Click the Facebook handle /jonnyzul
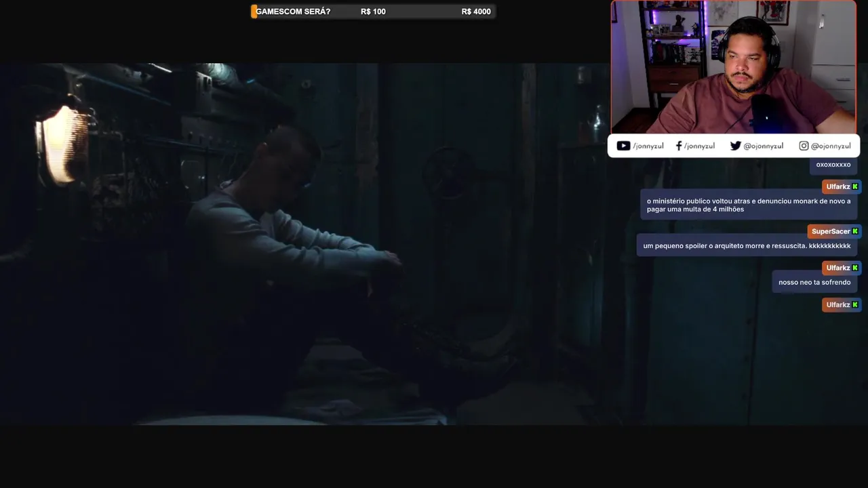 pos(699,146)
